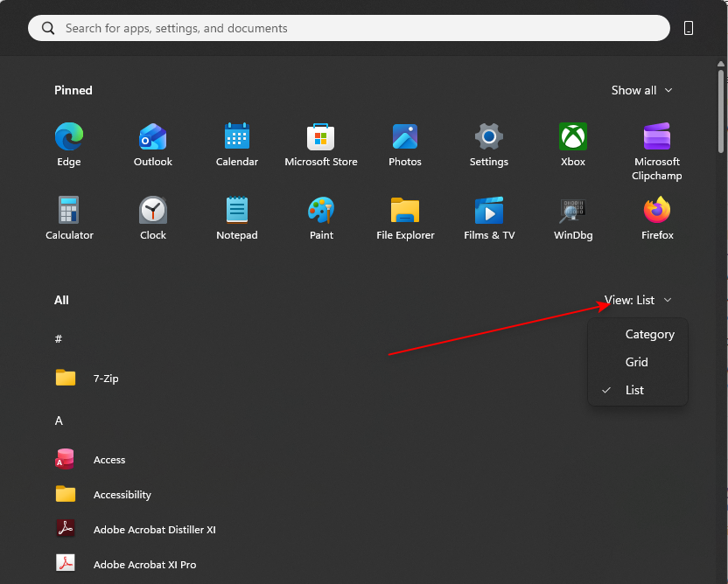Click "Adobe Acrobat XI Pro" label

145,564
